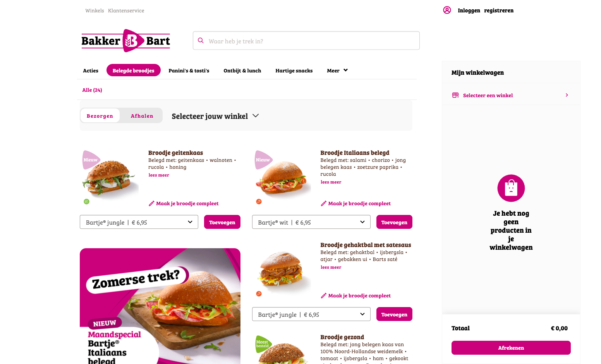This screenshot has width=601, height=364.
Task: Click the Afrekenen checkout button
Action: pos(511,348)
